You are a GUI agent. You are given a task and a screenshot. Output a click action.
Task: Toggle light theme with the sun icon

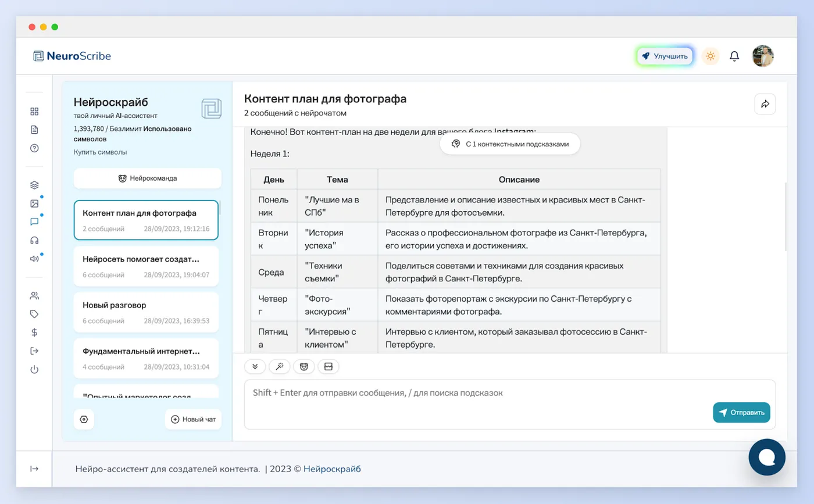(710, 56)
